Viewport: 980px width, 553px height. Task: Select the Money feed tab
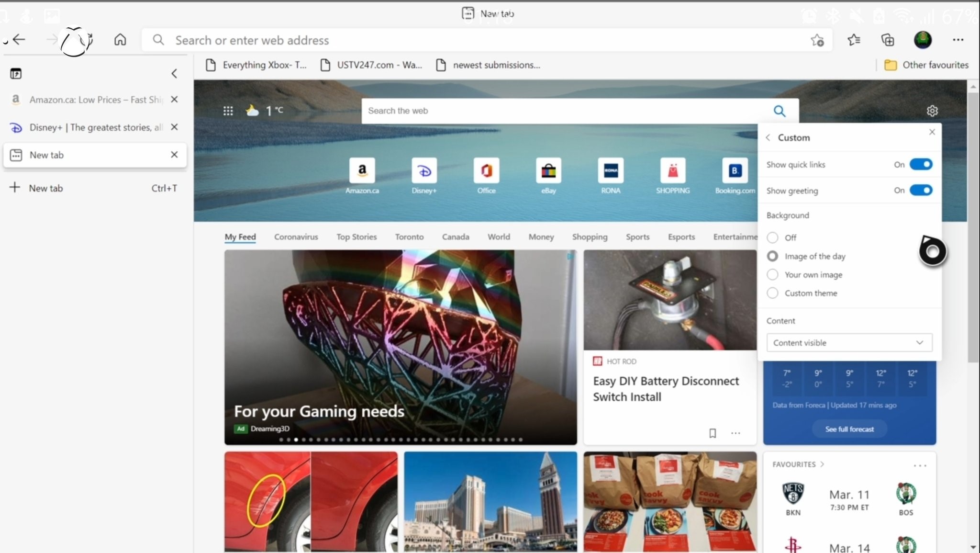[x=541, y=237]
